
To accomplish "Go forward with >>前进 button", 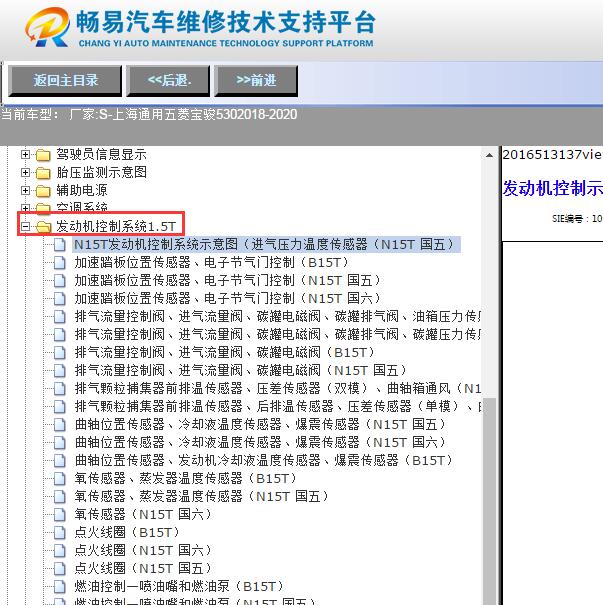I will click(256, 81).
